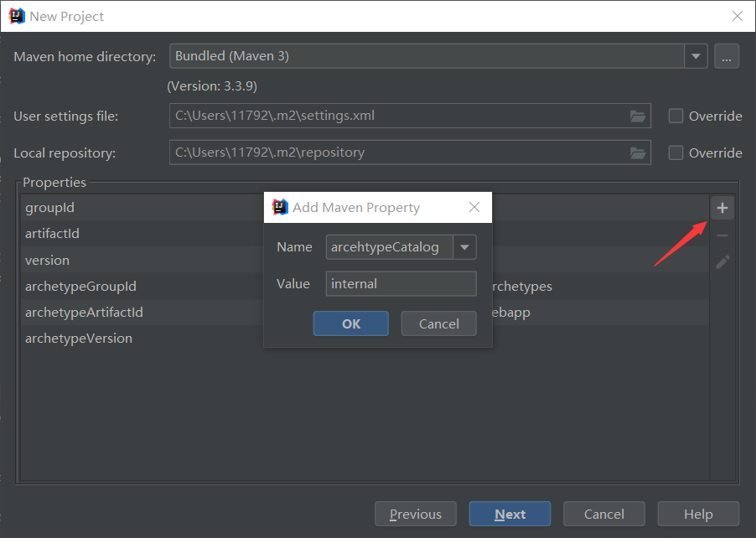Click the minus remove property icon
Image resolution: width=756 pixels, height=538 pixels.
tap(722, 235)
